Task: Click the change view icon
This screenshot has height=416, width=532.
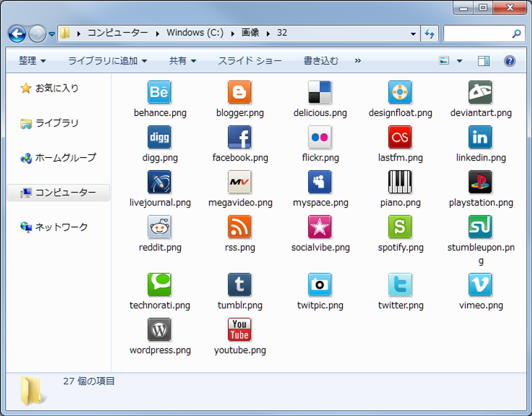Action: coord(444,61)
